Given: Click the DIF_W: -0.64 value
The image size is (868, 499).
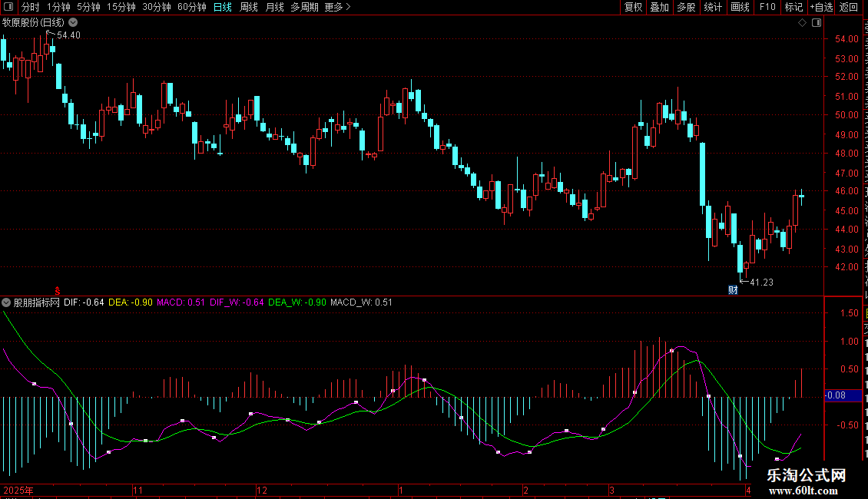Looking at the screenshot, I should 237,302.
